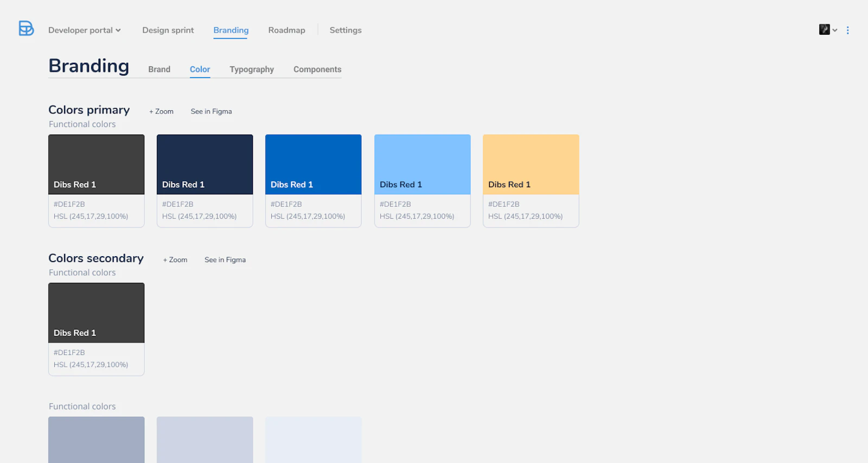
Task: Open the Developer portal dropdown
Action: (85, 30)
